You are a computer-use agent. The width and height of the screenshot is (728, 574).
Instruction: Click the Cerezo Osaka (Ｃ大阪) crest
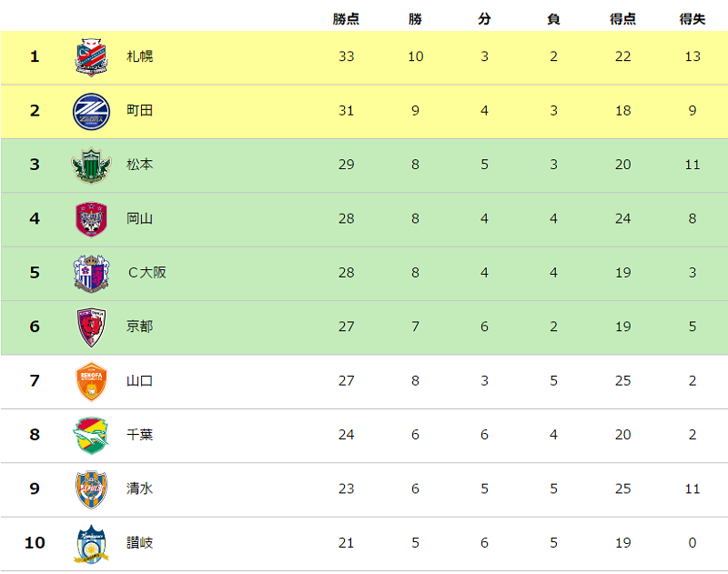click(x=91, y=273)
